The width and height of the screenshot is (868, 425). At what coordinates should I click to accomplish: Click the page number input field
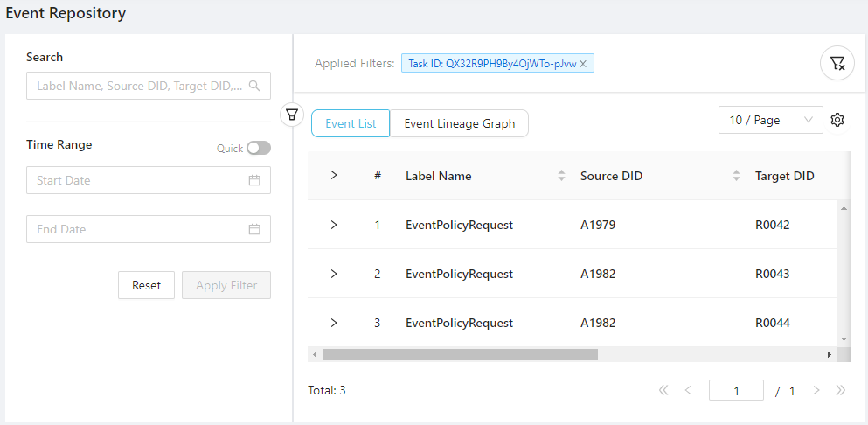click(736, 391)
